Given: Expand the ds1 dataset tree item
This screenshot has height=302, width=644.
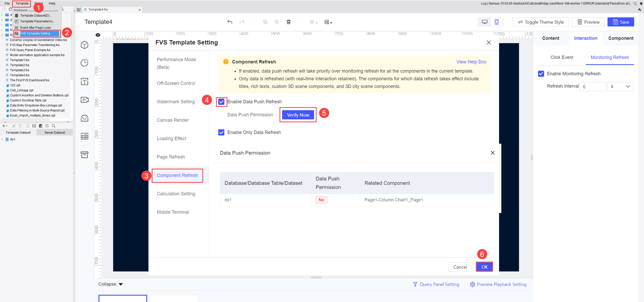Looking at the screenshot, I should (x=3, y=139).
